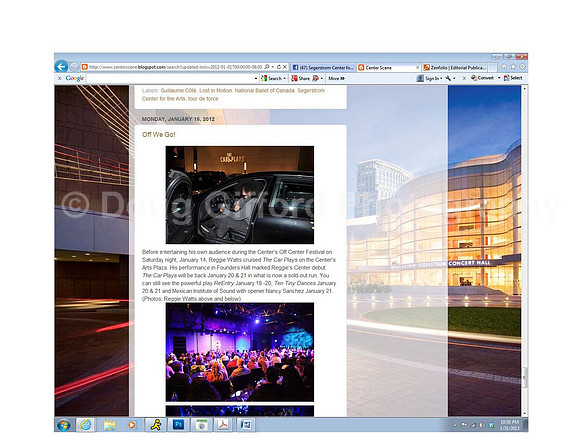Screen dimensions: 580x448
Task: Open Windows Explorer folder on taskbar
Action: click(x=109, y=425)
